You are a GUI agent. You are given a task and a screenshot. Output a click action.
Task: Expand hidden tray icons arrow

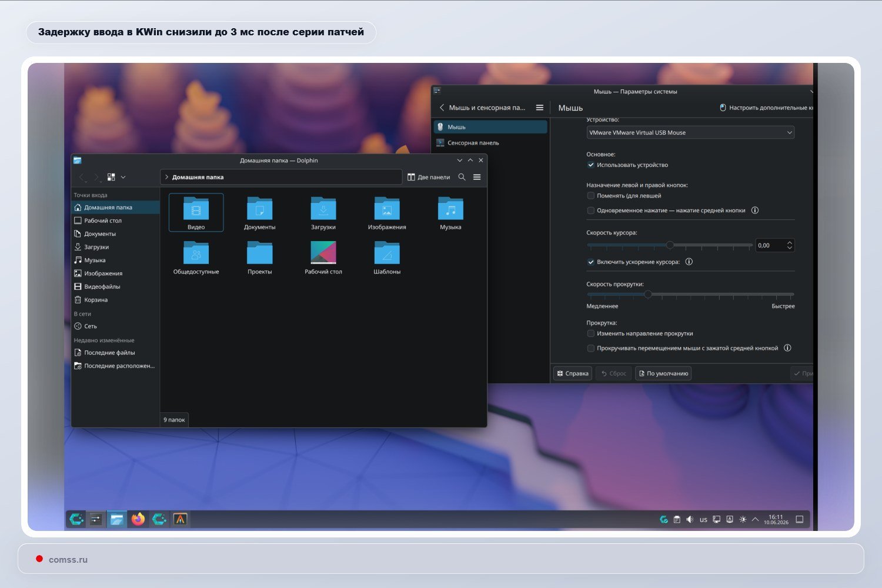(x=756, y=520)
